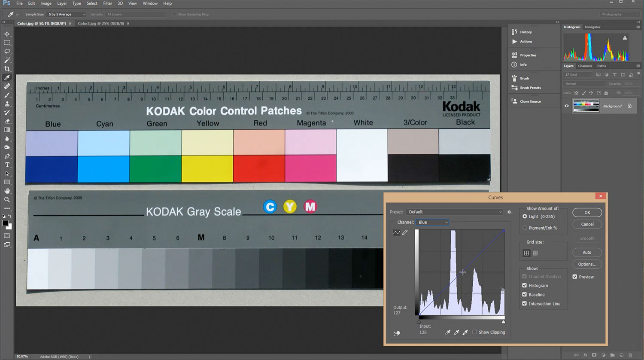Open the Channel dropdown showing Blue
This screenshot has width=644, height=360.
pyautogui.click(x=433, y=222)
